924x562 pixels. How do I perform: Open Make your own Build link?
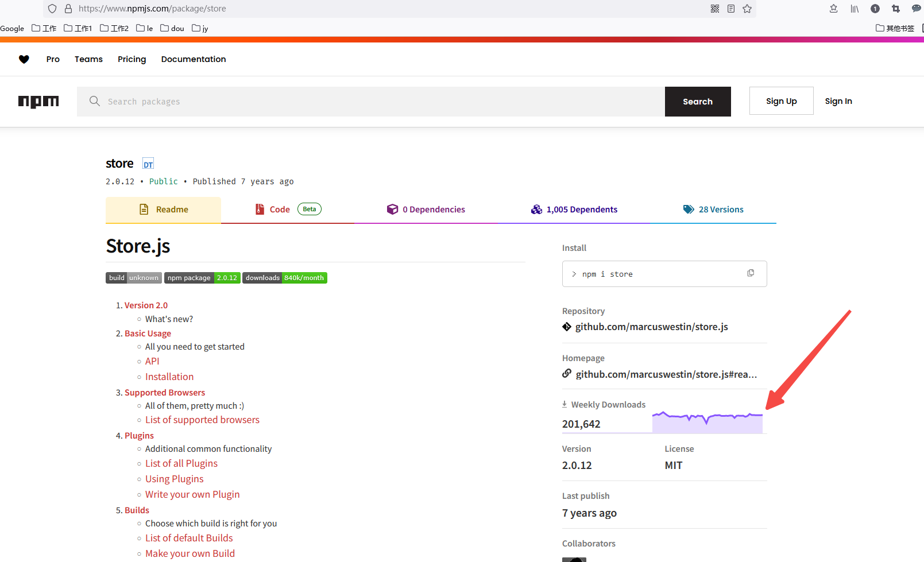[x=190, y=553]
